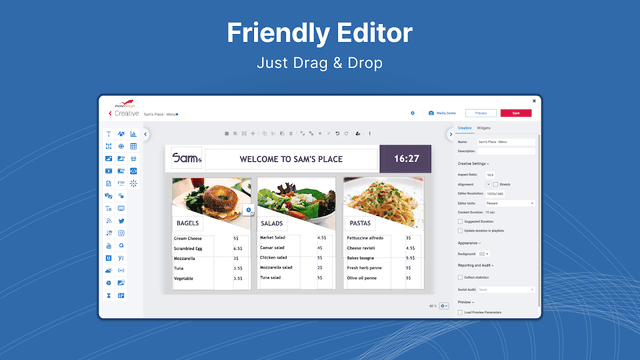Tick the Suggested Duration checkbox
Image resolution: width=640 pixels, height=360 pixels.
pos(460,222)
